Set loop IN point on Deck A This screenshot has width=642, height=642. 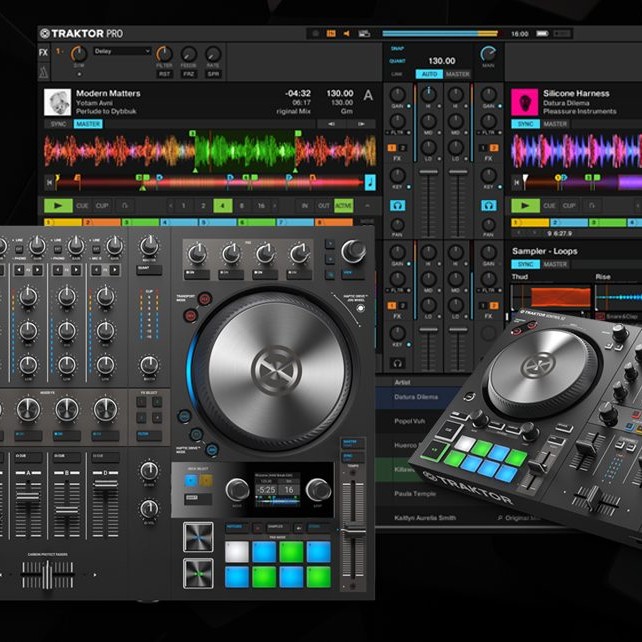pos(305,206)
